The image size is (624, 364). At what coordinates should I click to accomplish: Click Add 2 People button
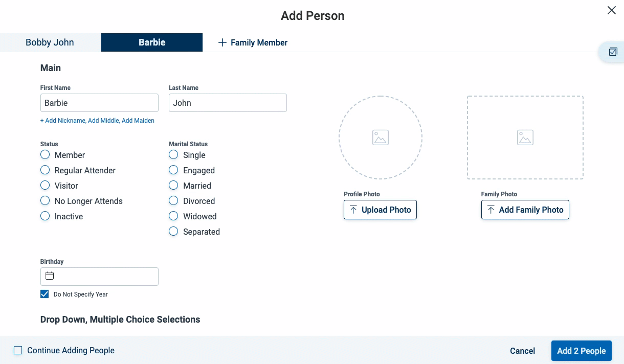[x=582, y=351]
